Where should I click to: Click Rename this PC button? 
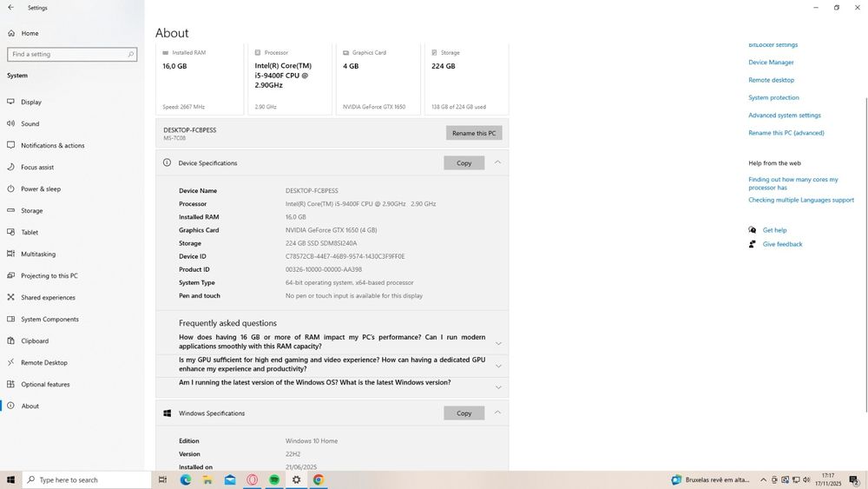474,133
